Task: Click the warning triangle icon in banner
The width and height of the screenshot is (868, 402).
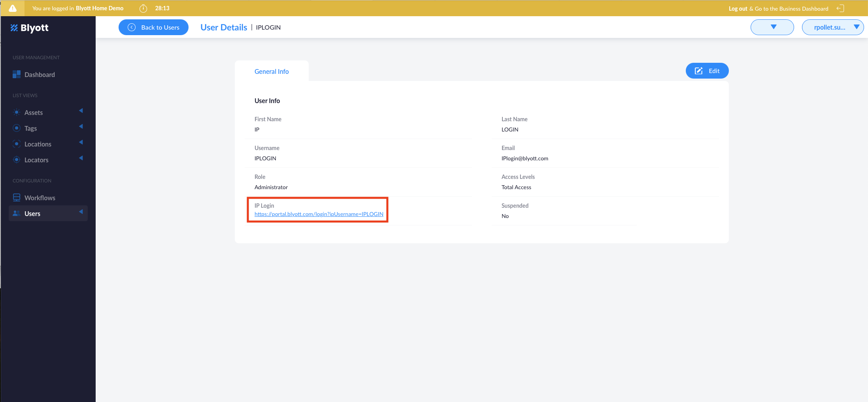Action: (x=13, y=8)
